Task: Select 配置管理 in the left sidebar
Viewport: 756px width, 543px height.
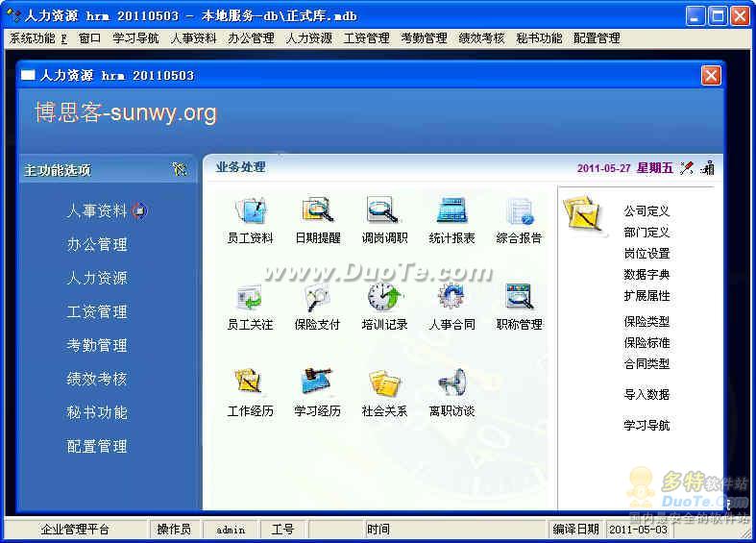Action: point(97,446)
